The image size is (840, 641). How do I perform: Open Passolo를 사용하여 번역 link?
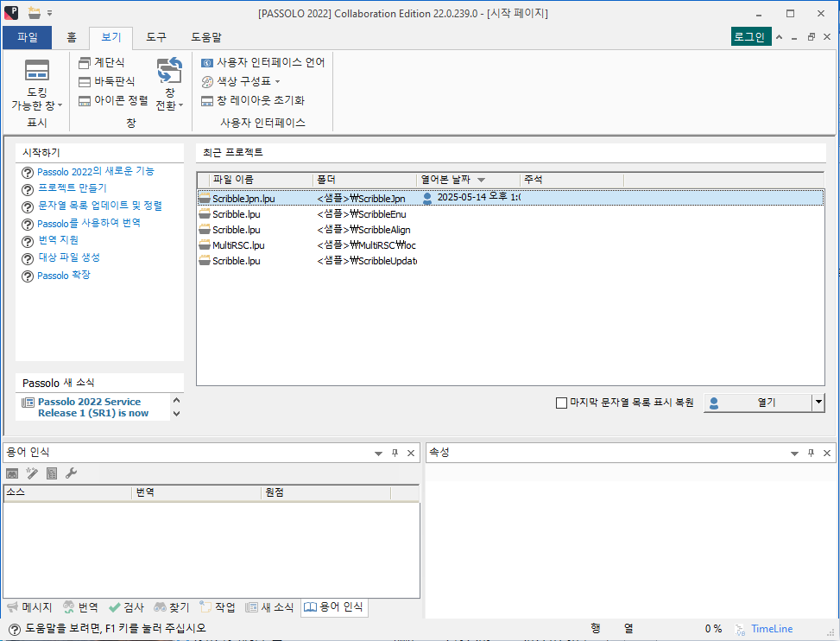pyautogui.click(x=89, y=223)
